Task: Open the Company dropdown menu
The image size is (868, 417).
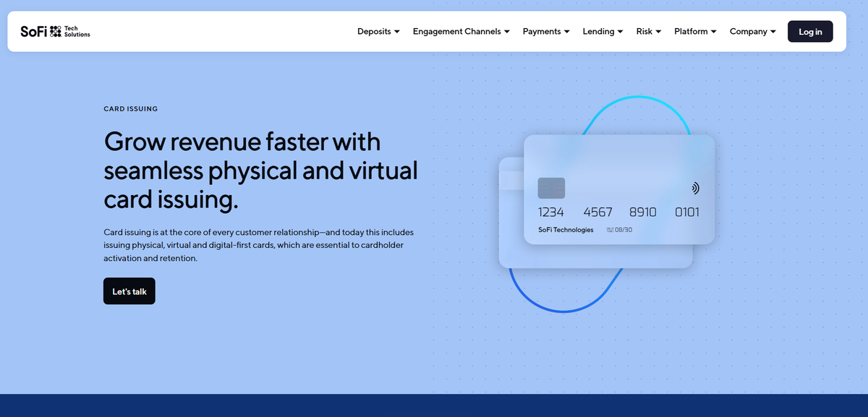Action: (x=752, y=32)
